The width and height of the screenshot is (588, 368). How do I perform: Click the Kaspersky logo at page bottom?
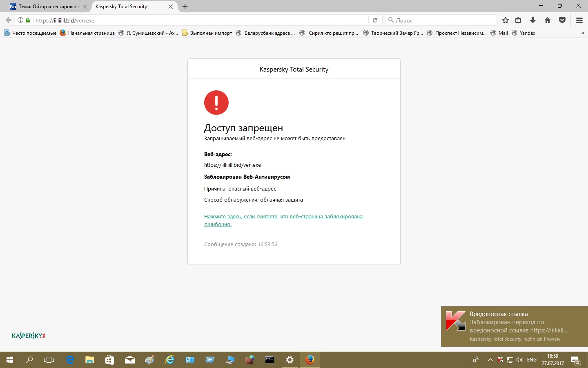[29, 336]
